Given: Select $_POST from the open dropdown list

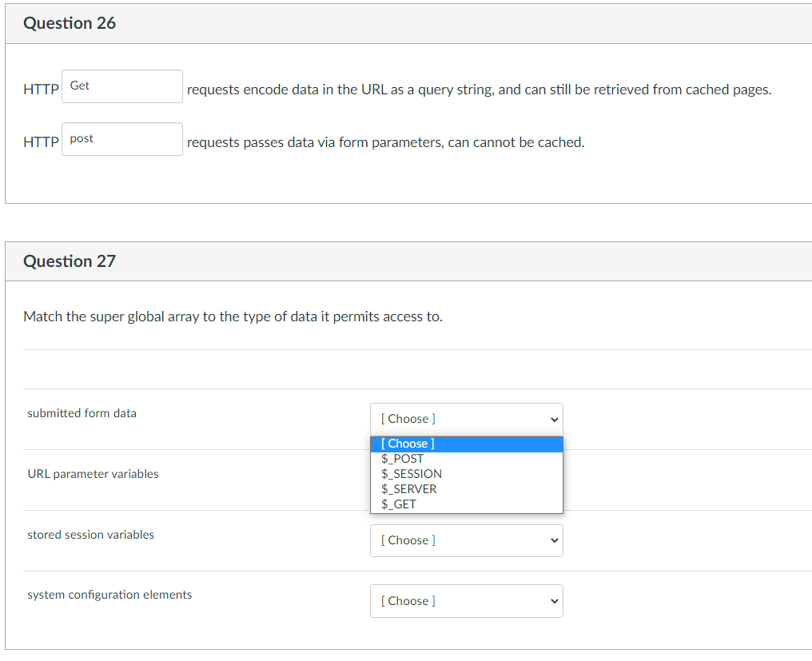Looking at the screenshot, I should (x=403, y=458).
